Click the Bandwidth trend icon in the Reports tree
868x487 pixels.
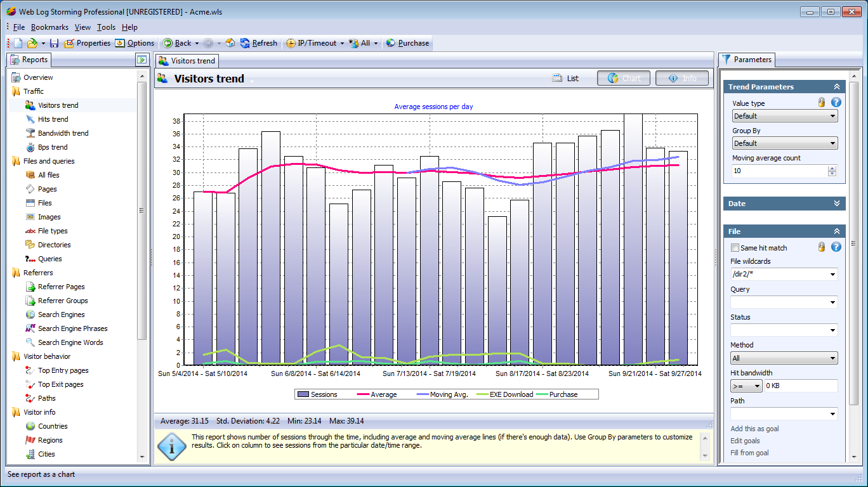30,133
